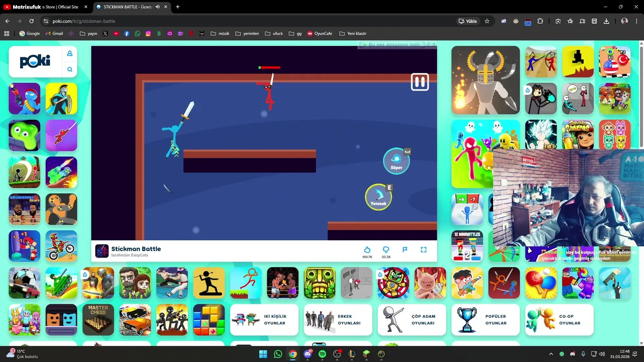Open the yayın bookmarks folder
This screenshot has height=362, width=644.
pyautogui.click(x=89, y=34)
